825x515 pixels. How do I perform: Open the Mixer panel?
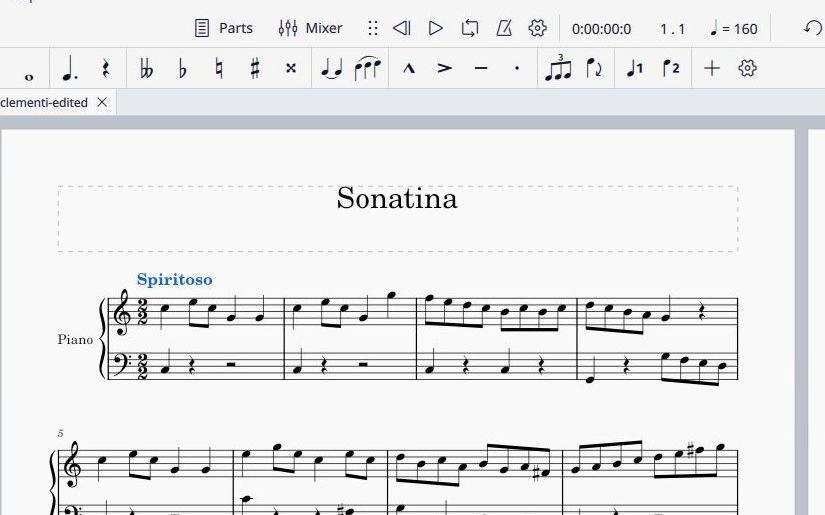pos(310,28)
